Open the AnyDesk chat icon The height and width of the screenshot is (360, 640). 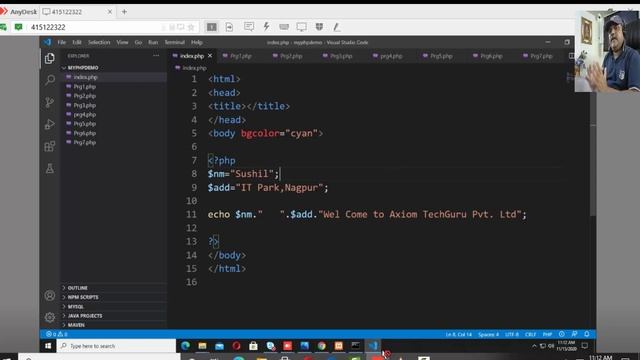[x=249, y=27]
